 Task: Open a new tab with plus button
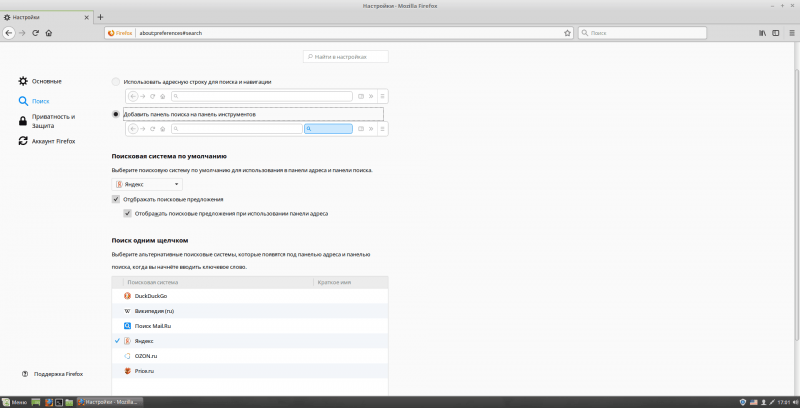click(100, 17)
